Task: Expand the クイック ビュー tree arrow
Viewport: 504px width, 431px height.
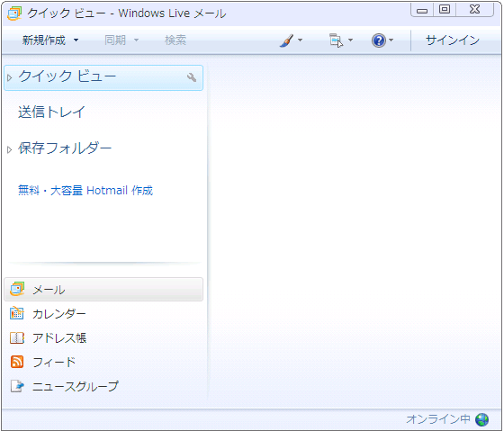Action: (x=9, y=77)
